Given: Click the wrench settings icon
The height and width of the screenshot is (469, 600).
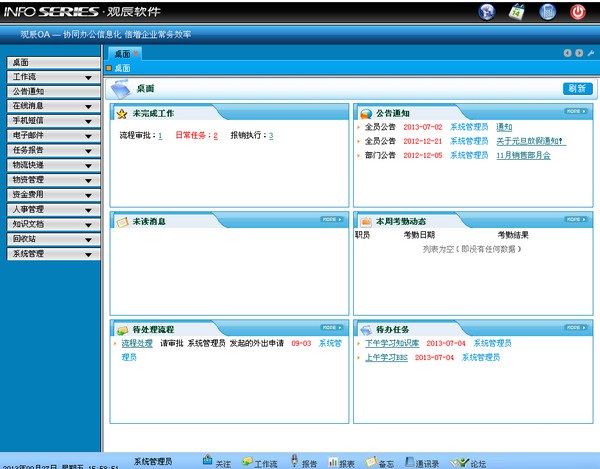Looking at the screenshot, I should tap(591, 53).
